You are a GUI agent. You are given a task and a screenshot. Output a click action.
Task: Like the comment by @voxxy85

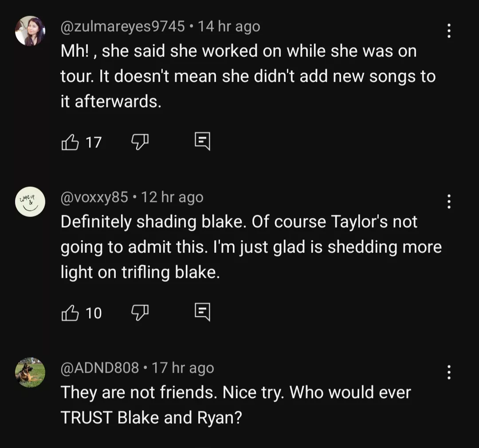(70, 313)
